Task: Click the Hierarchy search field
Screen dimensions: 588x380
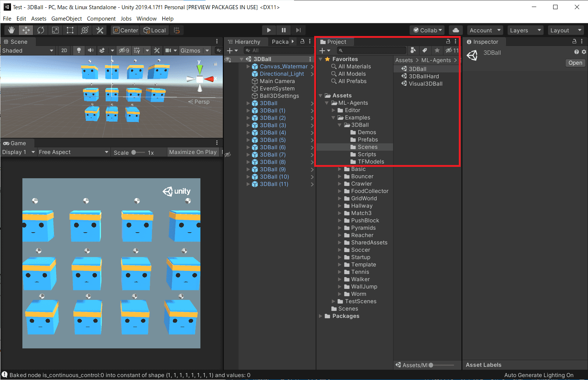Action: click(278, 50)
